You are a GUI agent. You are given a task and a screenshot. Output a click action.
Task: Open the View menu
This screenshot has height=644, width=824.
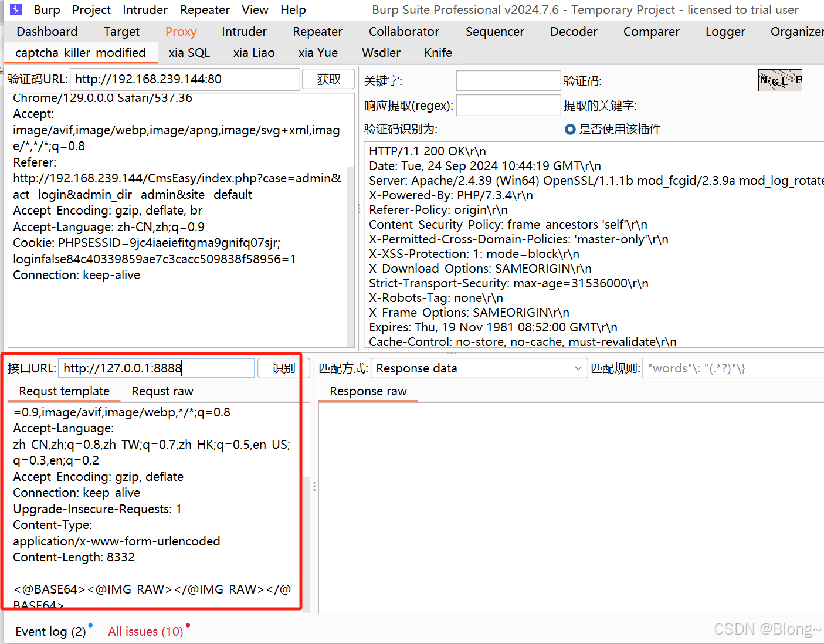coord(255,10)
